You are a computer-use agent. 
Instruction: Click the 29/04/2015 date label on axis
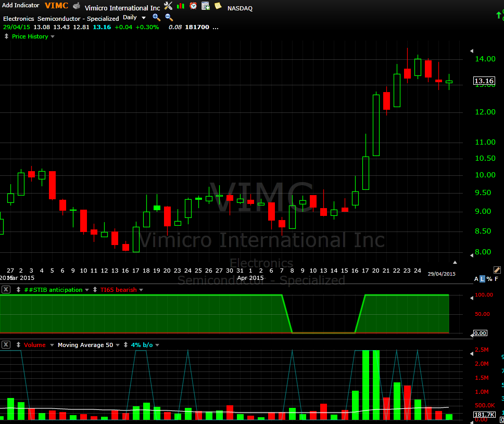[442, 274]
